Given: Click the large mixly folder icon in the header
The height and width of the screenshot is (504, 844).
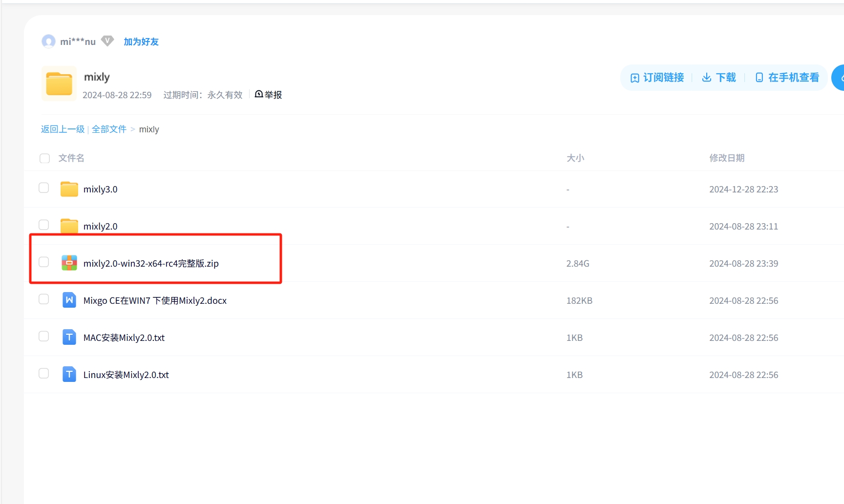Looking at the screenshot, I should (x=59, y=84).
